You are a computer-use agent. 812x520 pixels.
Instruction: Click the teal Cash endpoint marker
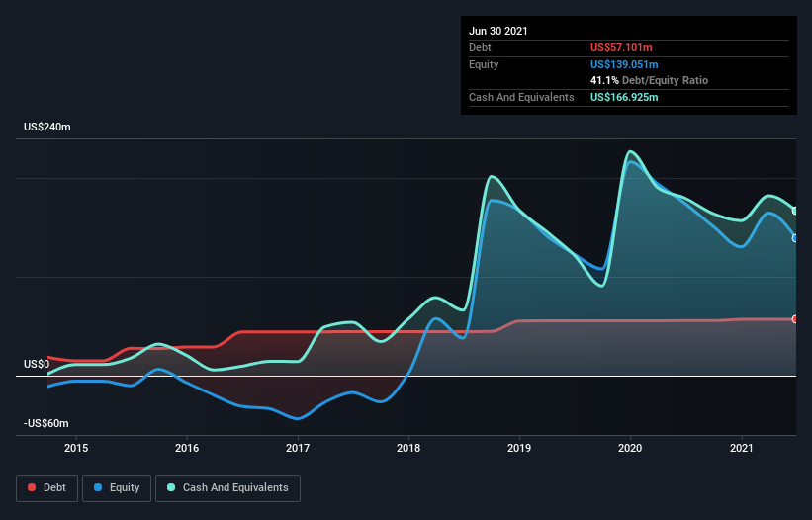(x=795, y=211)
